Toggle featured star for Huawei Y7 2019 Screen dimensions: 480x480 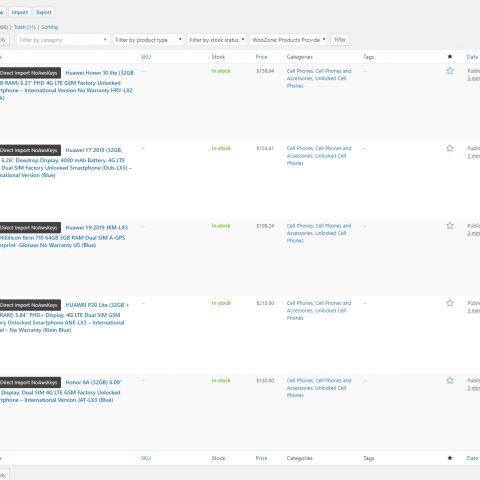(450, 148)
